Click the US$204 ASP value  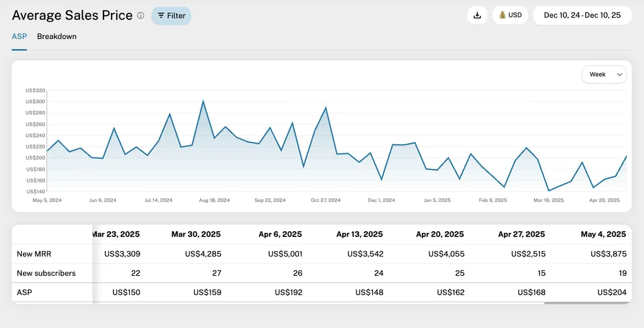(612, 292)
